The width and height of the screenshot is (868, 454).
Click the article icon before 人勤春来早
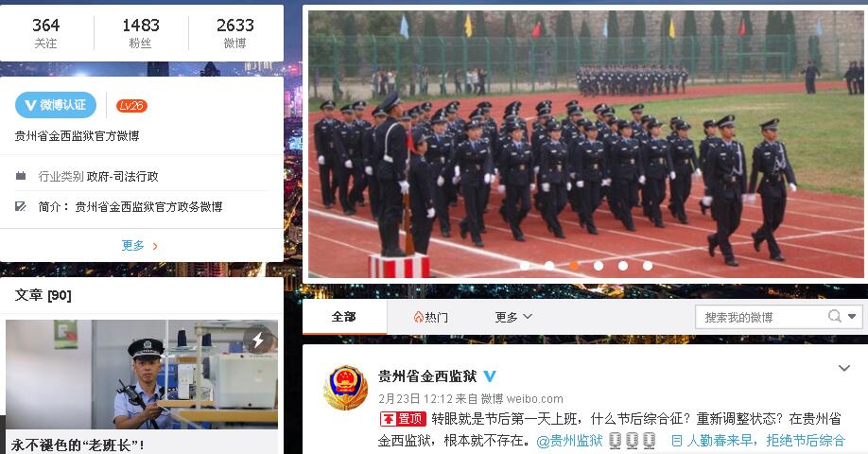pos(676,441)
